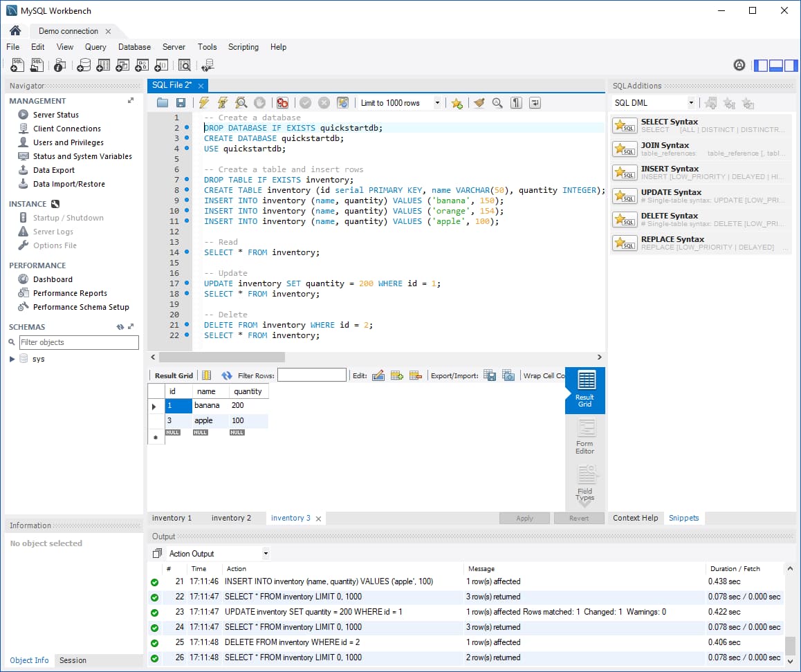801x672 pixels.
Task: Save the current SQL script
Action: pos(179,102)
